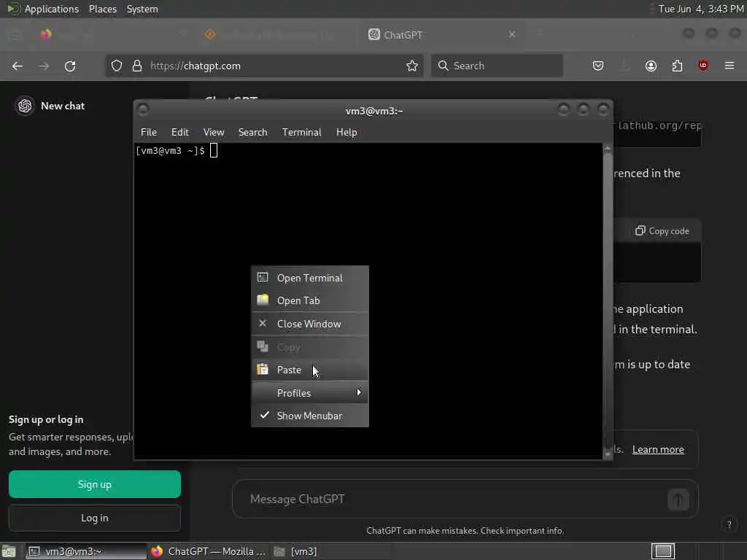Click the uBlock Origin icon
Viewport: 747px width, 560px height.
[703, 66]
